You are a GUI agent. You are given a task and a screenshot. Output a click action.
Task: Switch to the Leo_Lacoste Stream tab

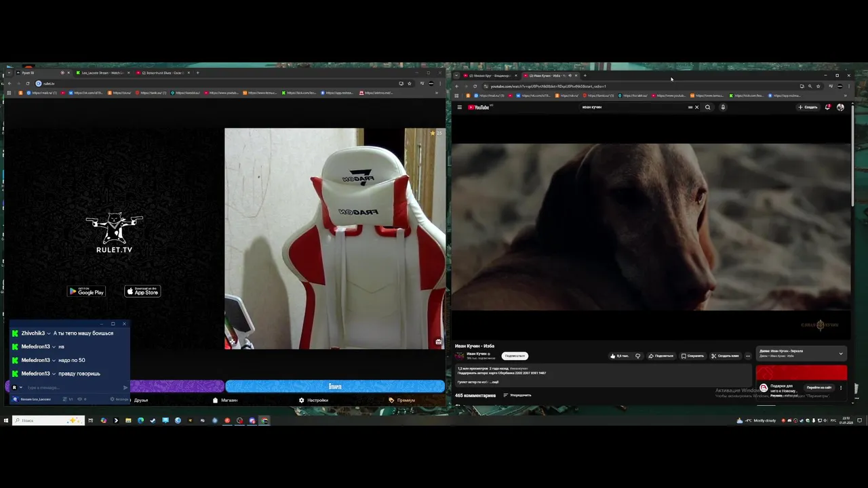tap(102, 73)
